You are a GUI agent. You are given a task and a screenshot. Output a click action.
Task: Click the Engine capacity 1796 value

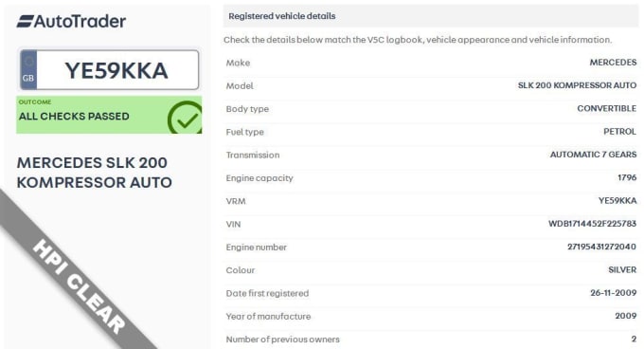(x=627, y=177)
